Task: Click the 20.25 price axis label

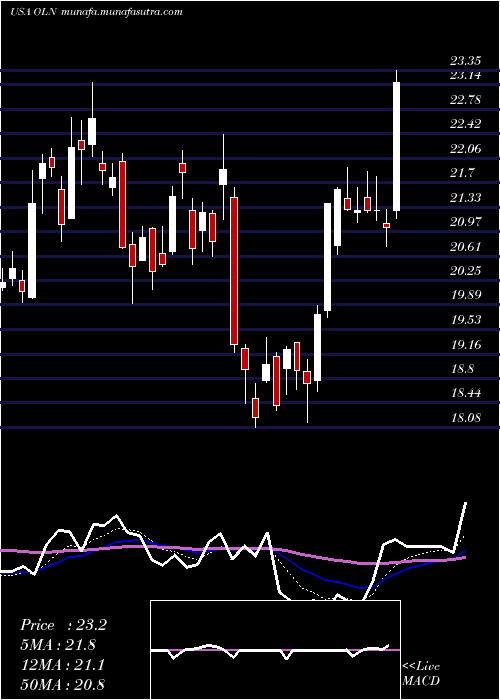Action: [465, 271]
